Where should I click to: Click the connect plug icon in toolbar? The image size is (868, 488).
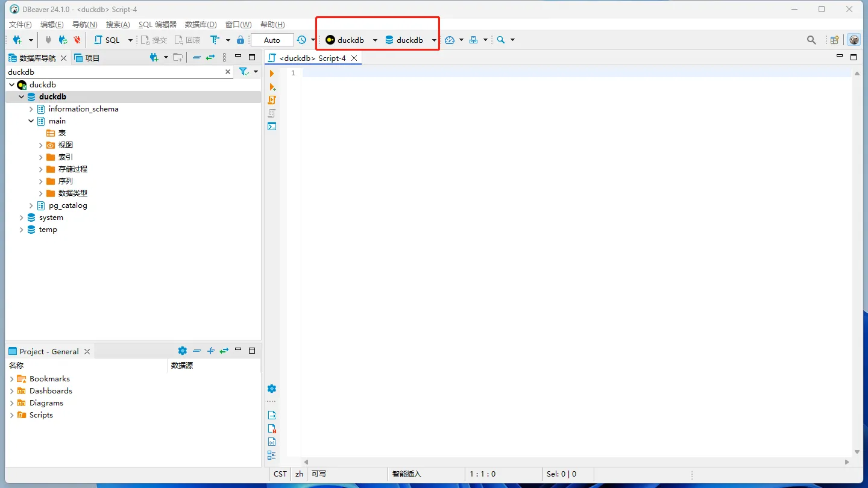coord(48,40)
